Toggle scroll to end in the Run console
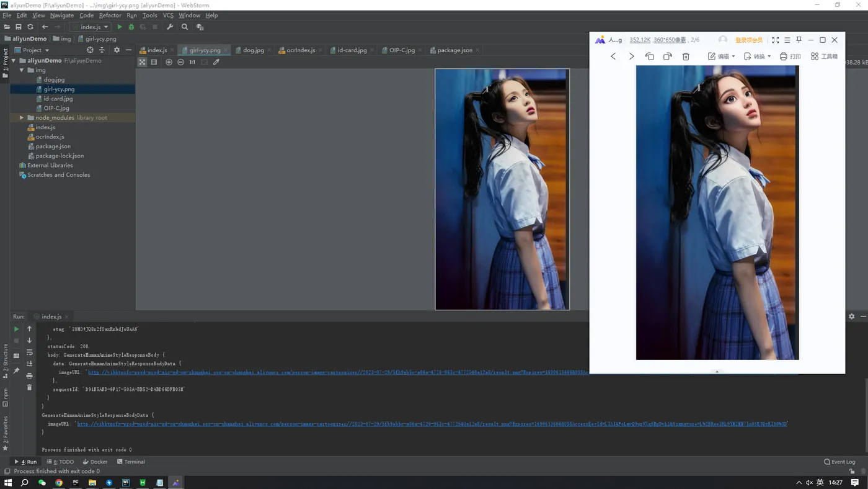Screen dimensions: 868x489 (x=29, y=364)
